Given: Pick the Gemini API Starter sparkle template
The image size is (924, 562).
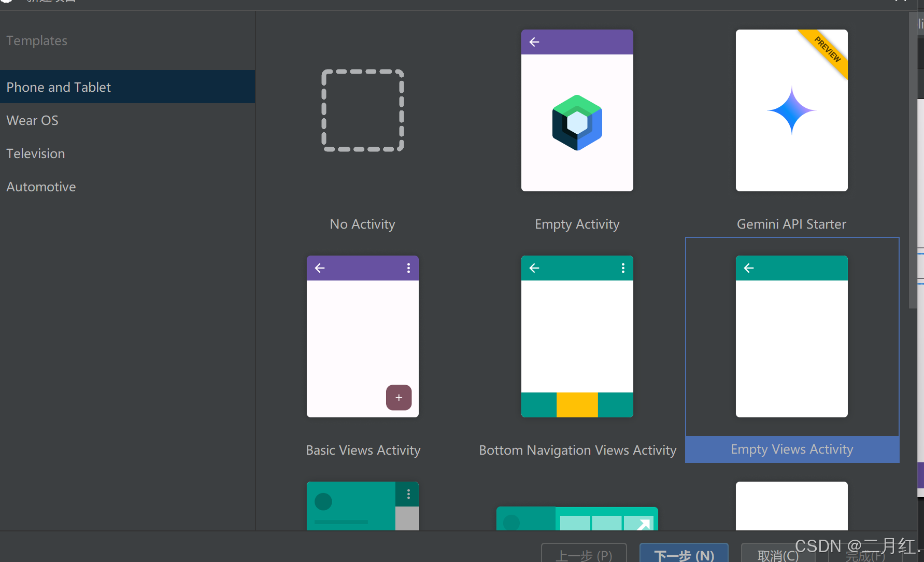Looking at the screenshot, I should click(x=791, y=110).
